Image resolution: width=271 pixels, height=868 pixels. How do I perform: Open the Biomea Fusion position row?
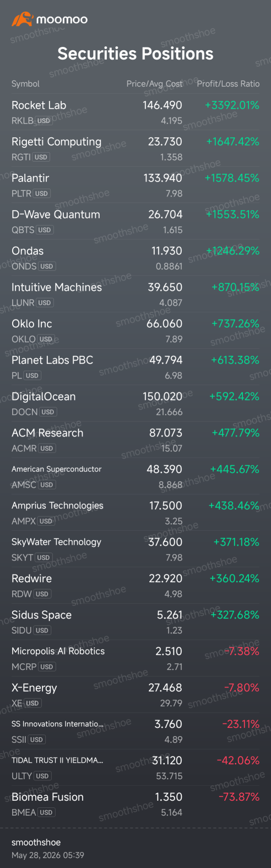[x=135, y=805]
